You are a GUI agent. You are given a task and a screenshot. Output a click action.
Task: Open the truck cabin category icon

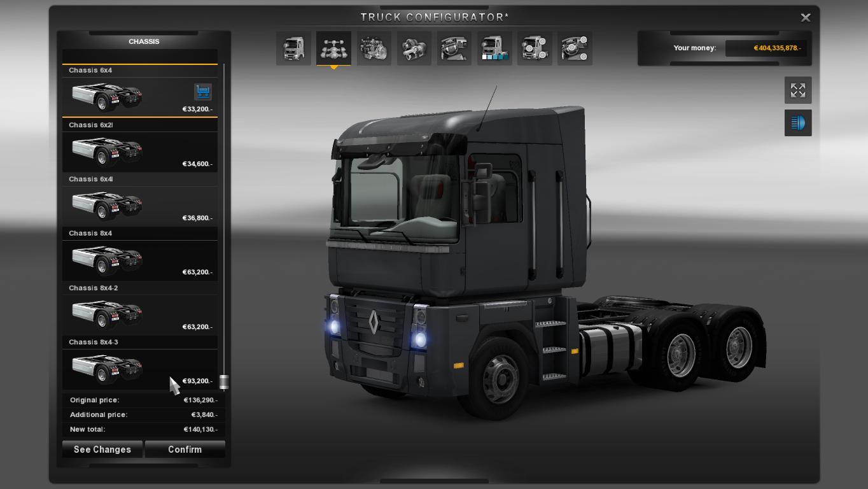pyautogui.click(x=293, y=48)
